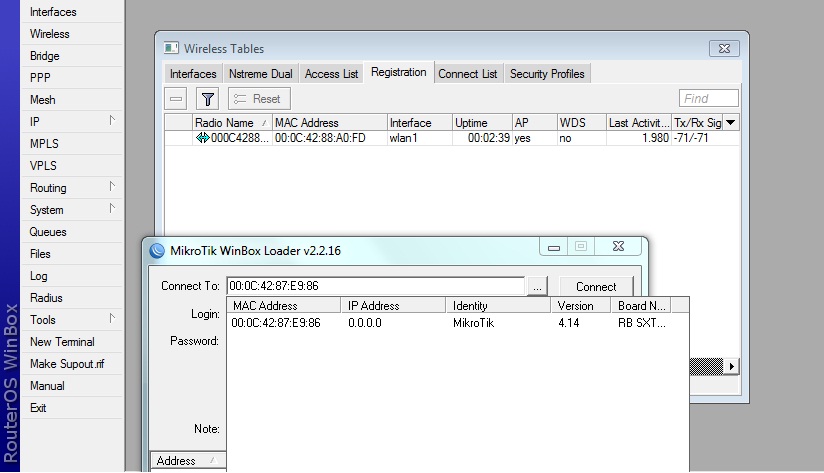The height and width of the screenshot is (473, 824).
Task: Click the MikroTik identity cell
Action: (473, 323)
